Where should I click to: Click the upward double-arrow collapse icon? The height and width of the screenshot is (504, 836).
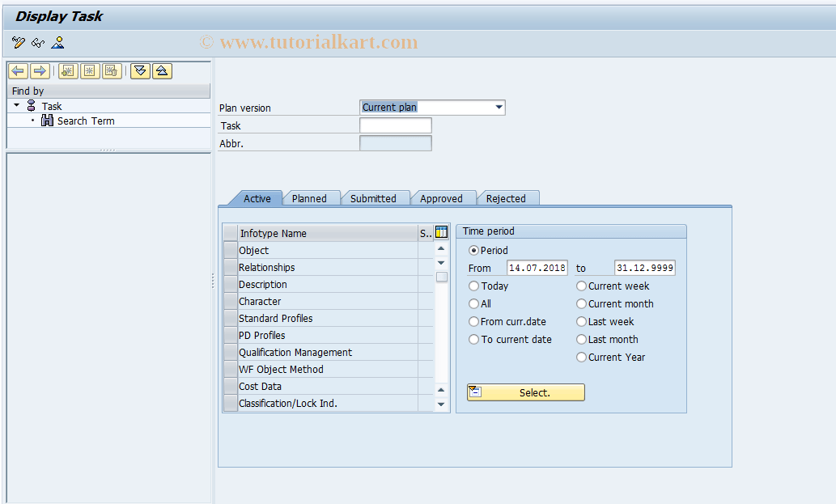pos(160,71)
